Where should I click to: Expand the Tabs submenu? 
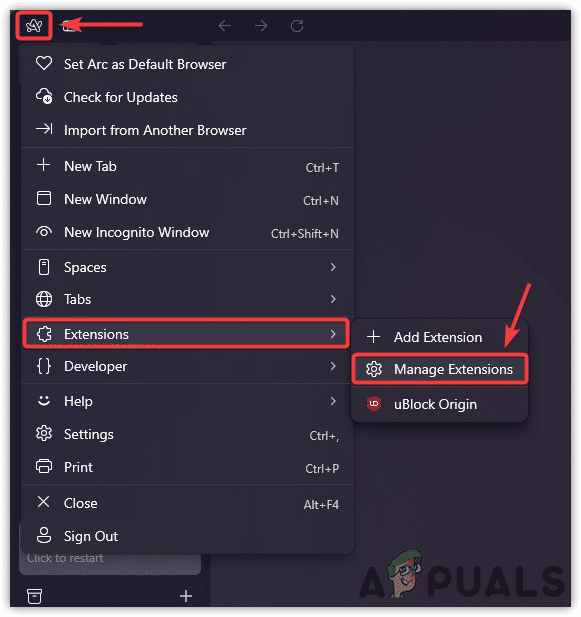(187, 299)
